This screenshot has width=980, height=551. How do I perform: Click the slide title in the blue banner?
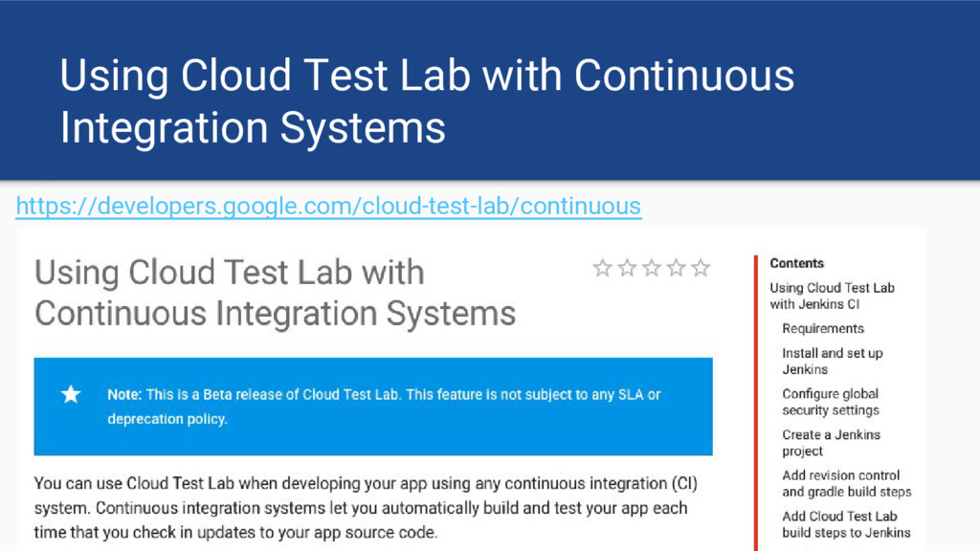point(426,100)
